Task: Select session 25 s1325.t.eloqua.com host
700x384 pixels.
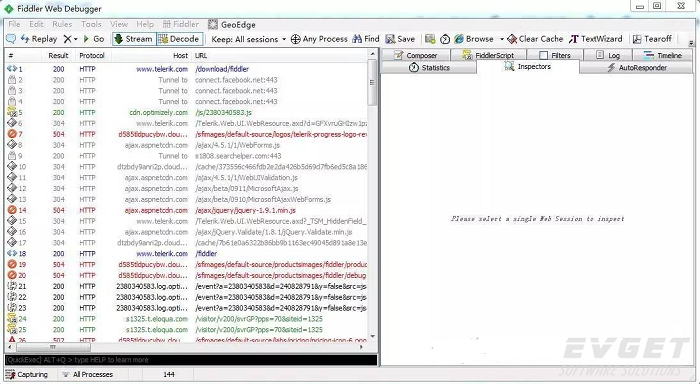Action: click(157, 330)
